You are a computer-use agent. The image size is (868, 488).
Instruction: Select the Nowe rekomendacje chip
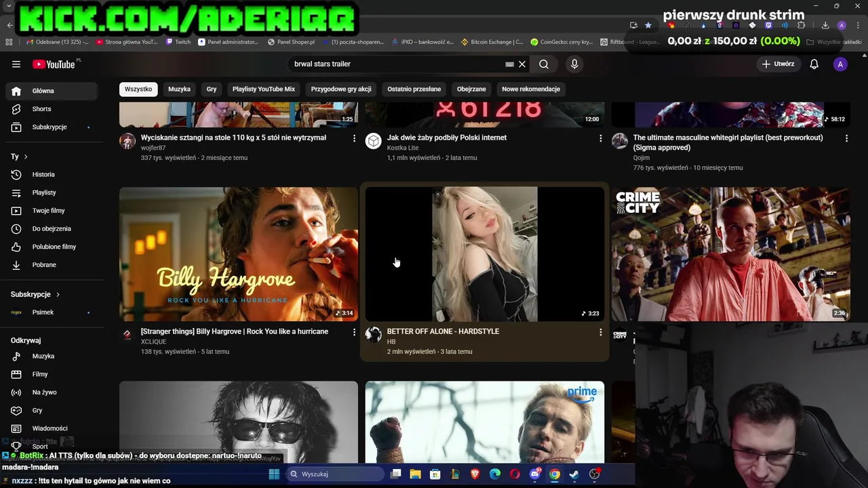tap(531, 89)
